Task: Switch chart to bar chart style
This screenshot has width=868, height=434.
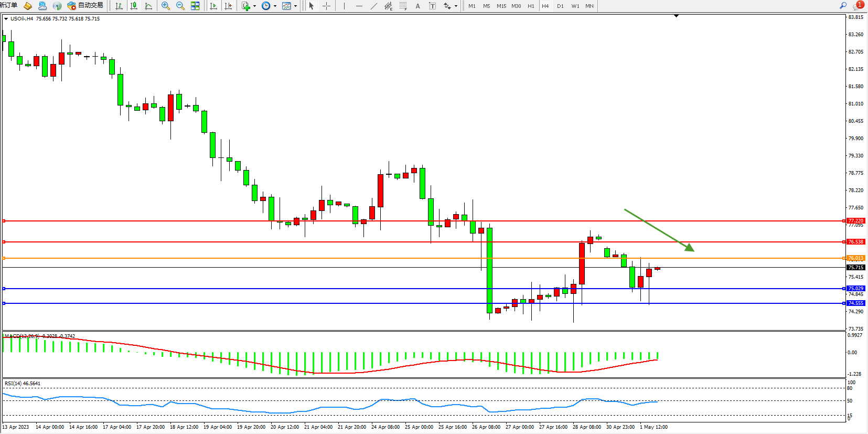Action: (119, 6)
